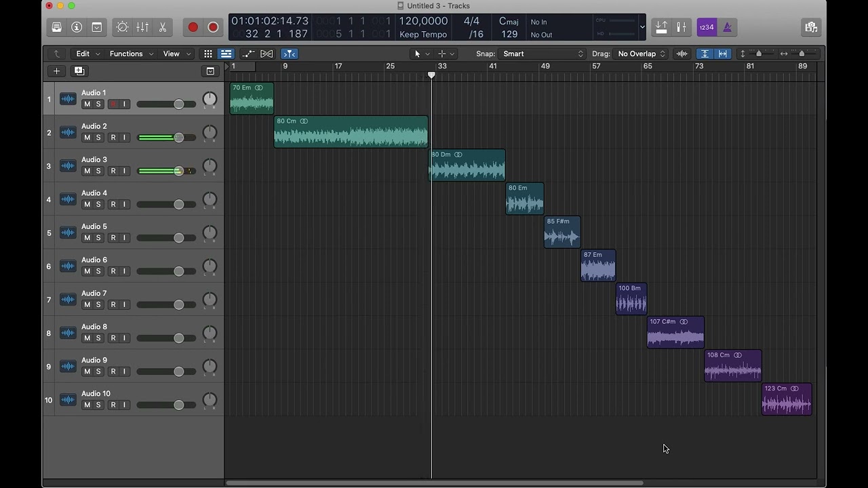This screenshot has width=868, height=488.
Task: Mute the Audio 1 track
Action: [87, 104]
